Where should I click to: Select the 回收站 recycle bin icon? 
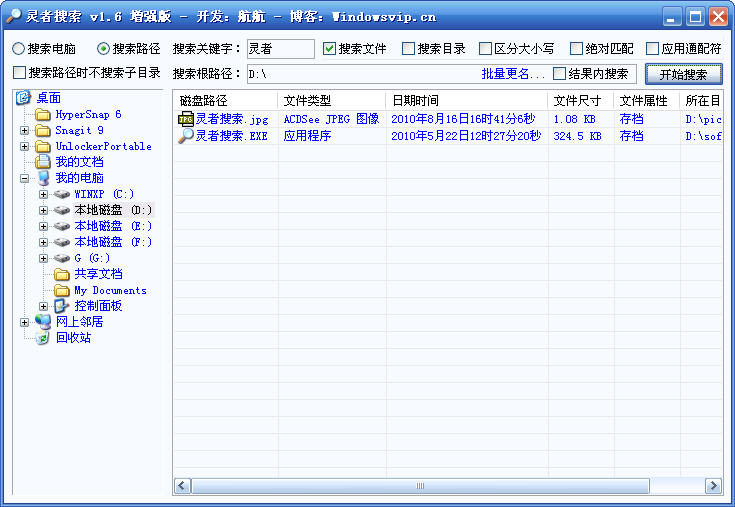pos(43,338)
